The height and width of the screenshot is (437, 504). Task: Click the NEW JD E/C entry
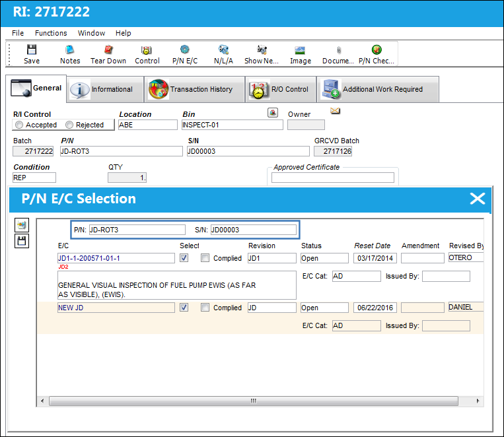116,308
